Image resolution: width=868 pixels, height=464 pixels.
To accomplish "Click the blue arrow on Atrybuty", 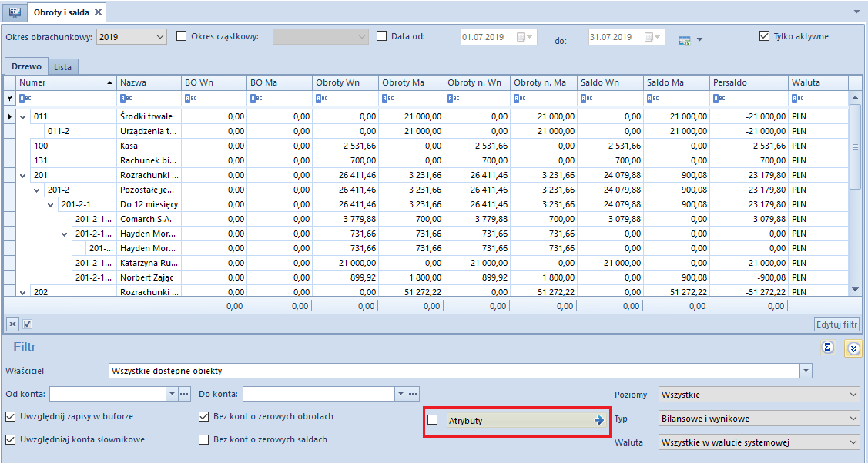I will pyautogui.click(x=598, y=421).
